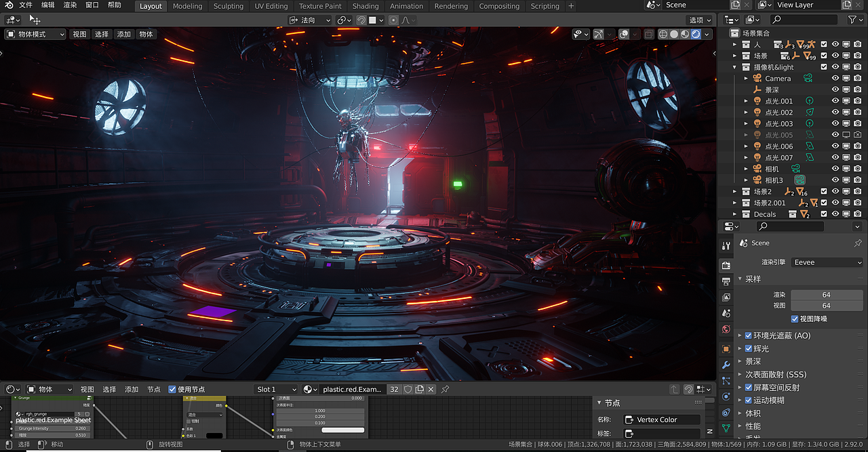Open the Modifier Properties wrench tab

(726, 365)
